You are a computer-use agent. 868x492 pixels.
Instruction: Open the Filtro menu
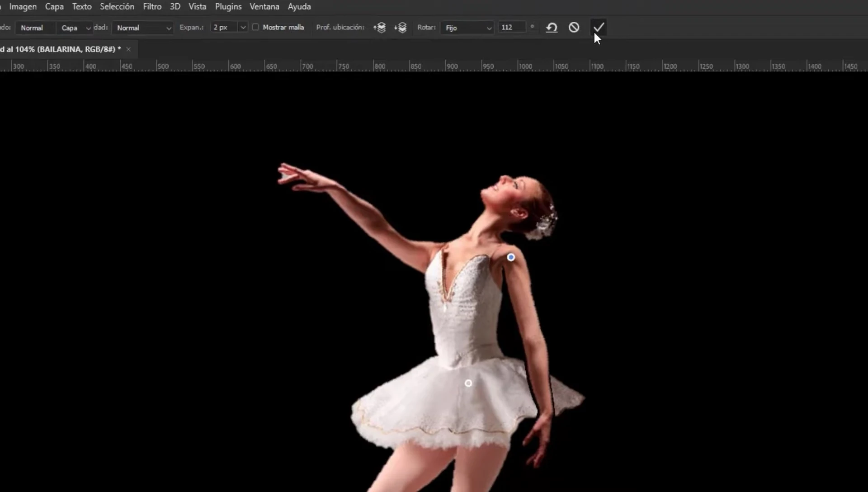(152, 6)
